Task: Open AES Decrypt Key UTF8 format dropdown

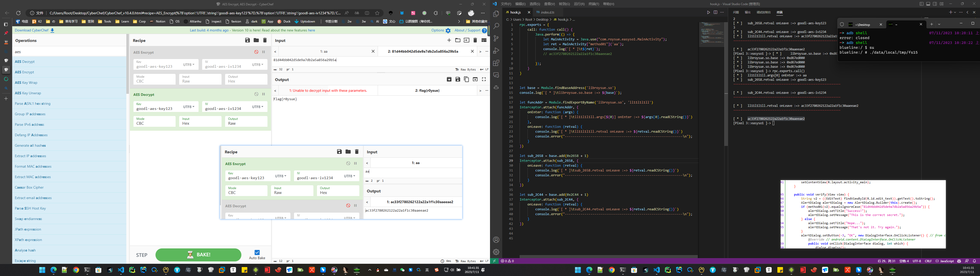Action: (x=189, y=107)
